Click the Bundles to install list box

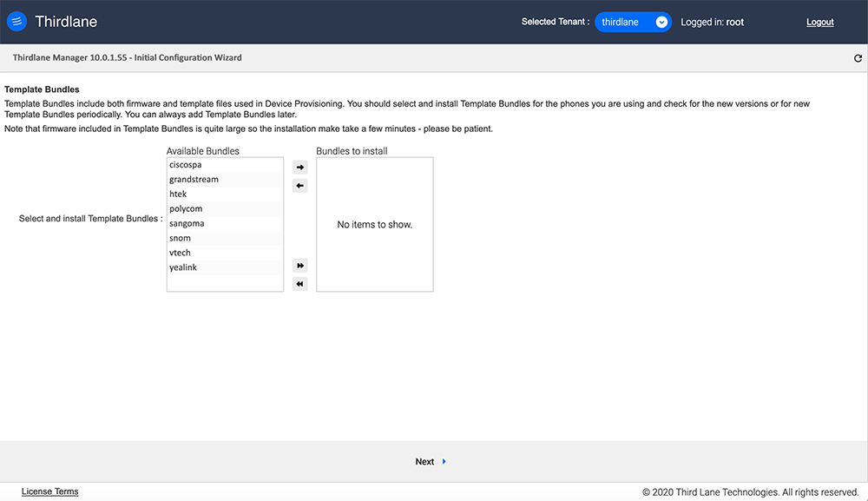(375, 224)
